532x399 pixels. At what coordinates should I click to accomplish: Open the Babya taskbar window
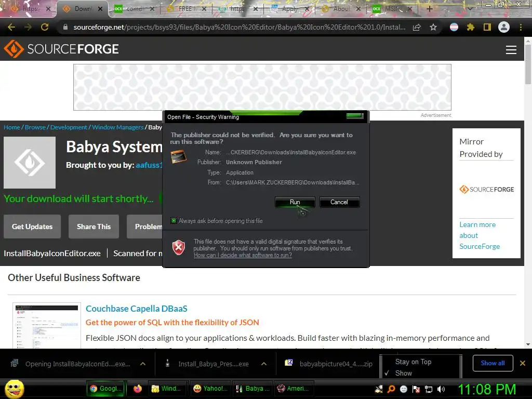(x=253, y=389)
